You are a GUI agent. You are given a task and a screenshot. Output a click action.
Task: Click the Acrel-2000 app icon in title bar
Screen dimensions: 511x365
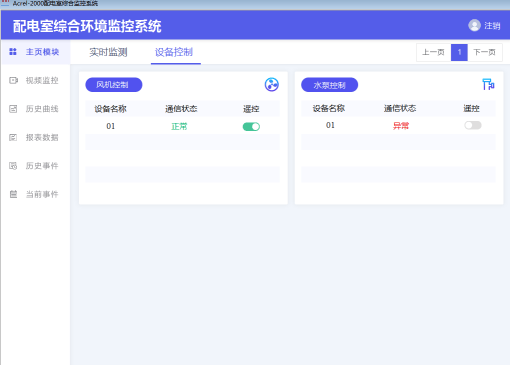[5, 3]
